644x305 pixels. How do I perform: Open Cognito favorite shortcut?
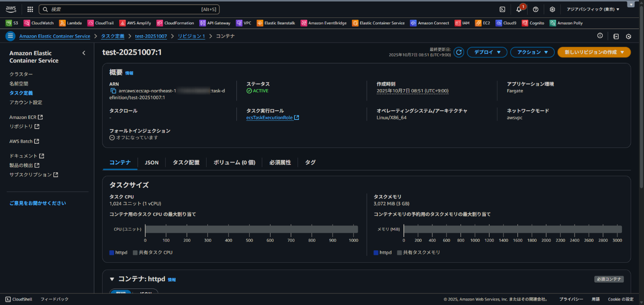(533, 23)
